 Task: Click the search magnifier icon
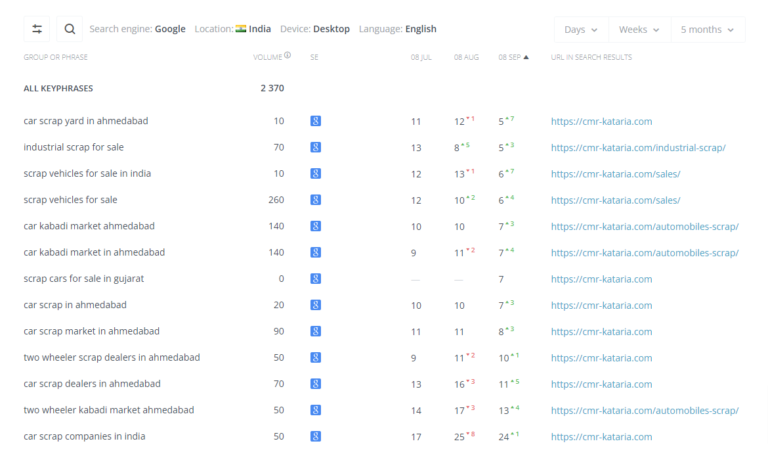(x=70, y=29)
